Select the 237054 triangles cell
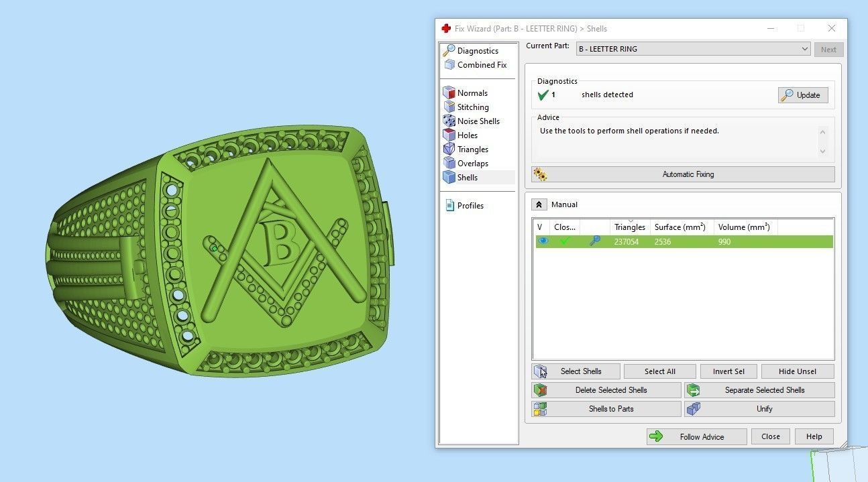This screenshot has height=482, width=868. [627, 242]
